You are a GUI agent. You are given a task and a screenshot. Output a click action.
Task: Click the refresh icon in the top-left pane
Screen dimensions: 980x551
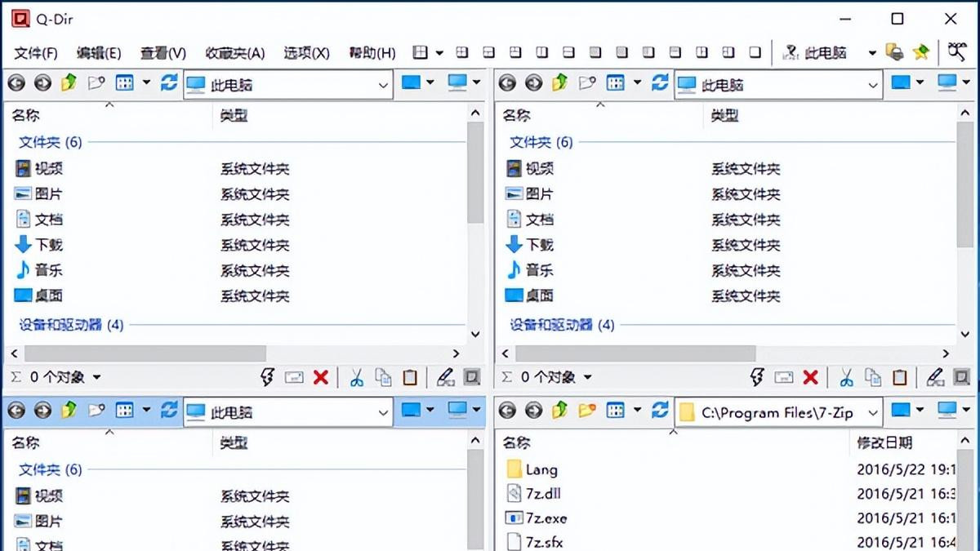click(x=170, y=82)
